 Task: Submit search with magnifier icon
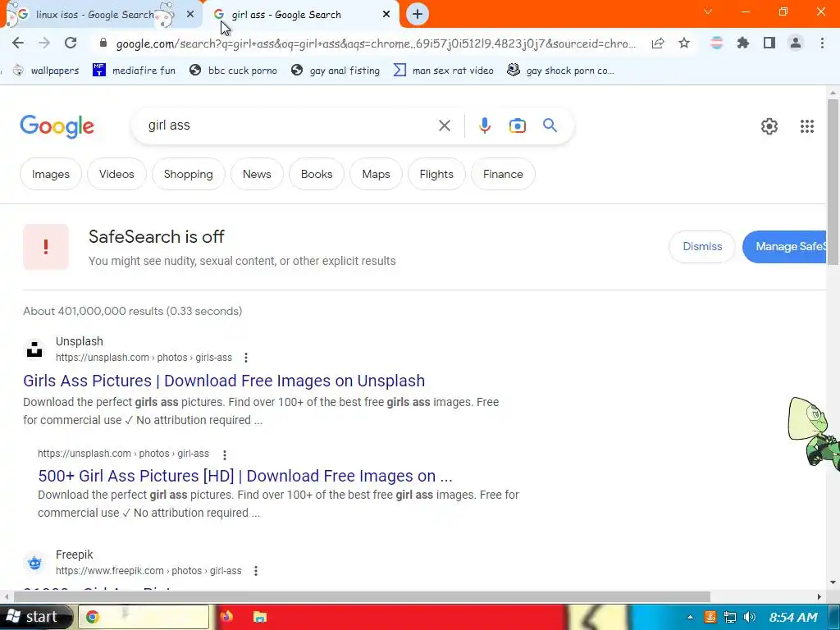(550, 126)
